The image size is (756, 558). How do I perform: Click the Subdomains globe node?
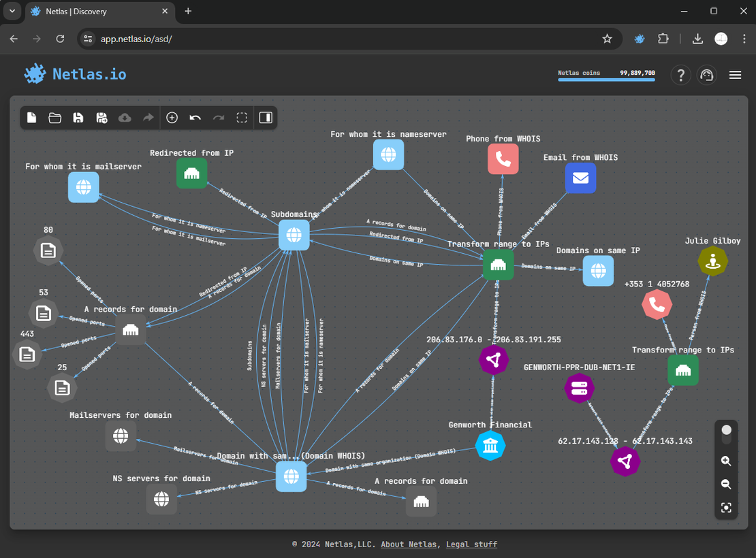[x=294, y=235]
